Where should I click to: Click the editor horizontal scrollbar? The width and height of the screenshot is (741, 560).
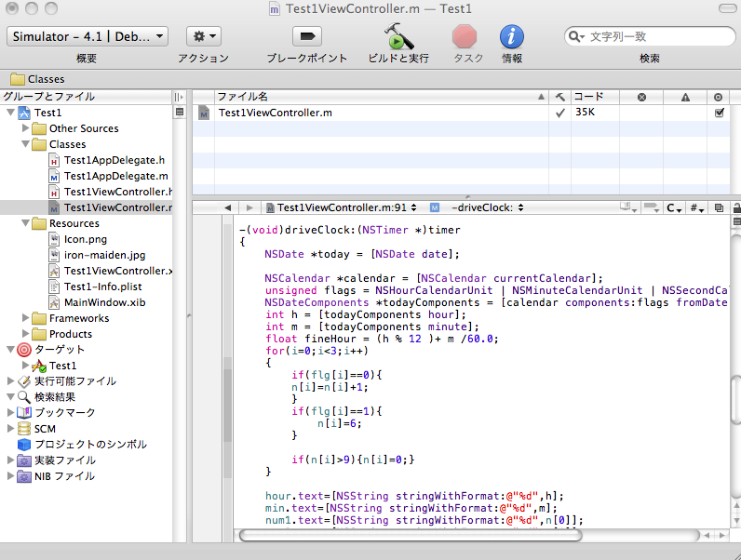411,536
